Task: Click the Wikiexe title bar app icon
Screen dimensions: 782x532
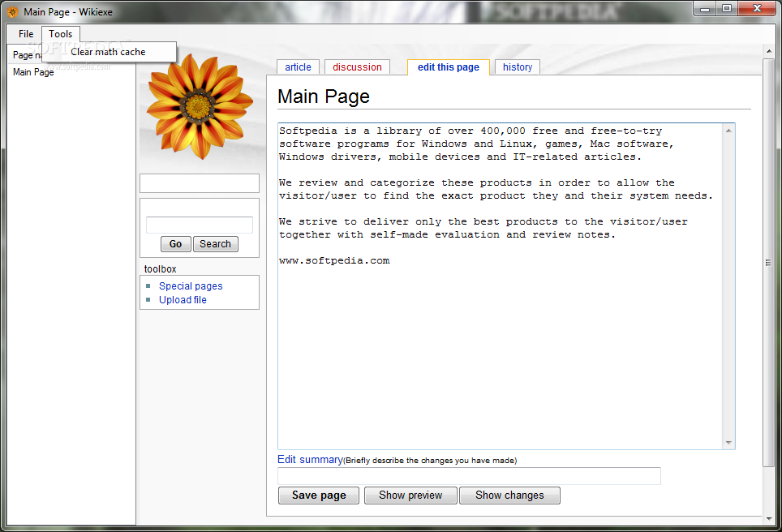Action: point(12,12)
